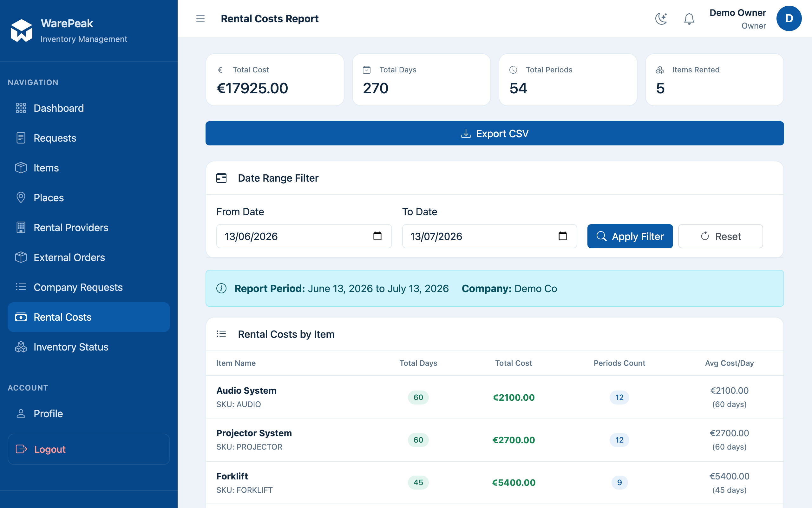
Task: Log out via Logout button
Action: point(88,449)
